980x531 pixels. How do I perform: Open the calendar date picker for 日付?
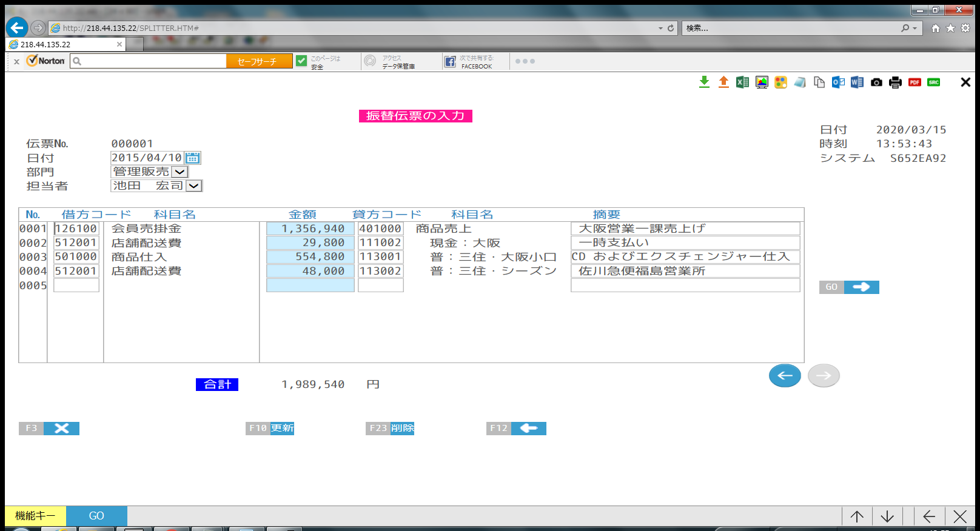coord(193,158)
